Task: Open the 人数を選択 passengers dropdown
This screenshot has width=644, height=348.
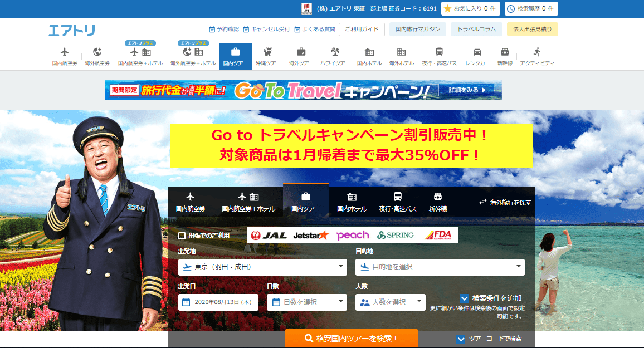Action: click(390, 302)
